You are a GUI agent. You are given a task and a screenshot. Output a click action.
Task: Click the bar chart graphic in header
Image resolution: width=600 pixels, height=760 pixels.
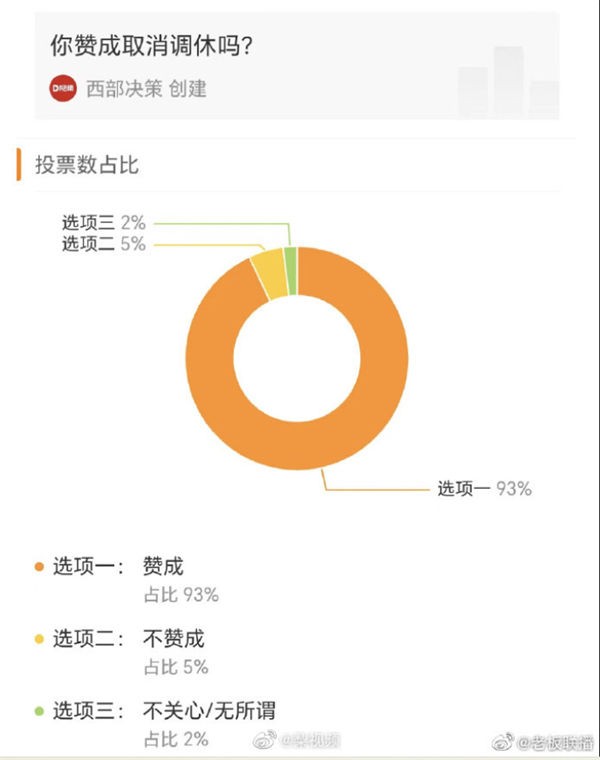[x=508, y=82]
